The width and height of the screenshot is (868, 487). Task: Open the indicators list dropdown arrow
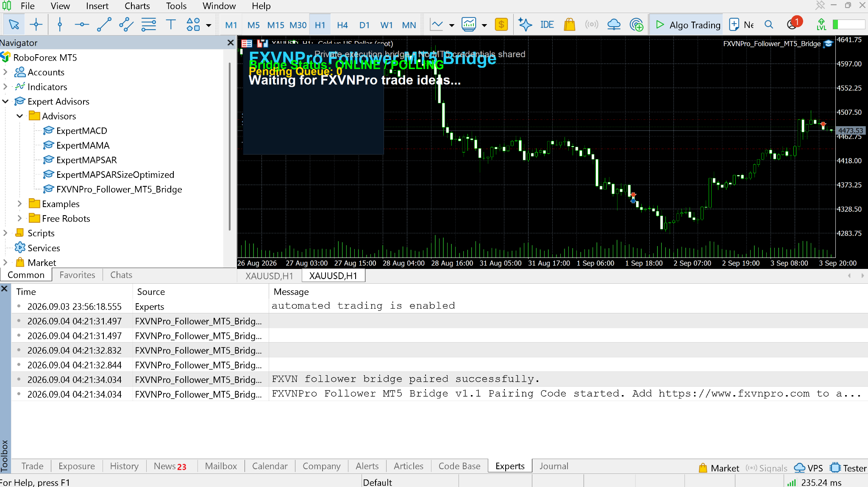484,25
